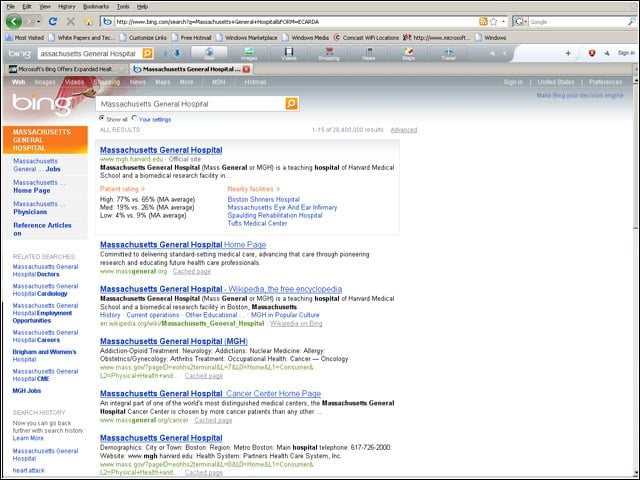The width and height of the screenshot is (640, 480).
Task: Close the Massachusetts General Hospital tab
Action: [x=246, y=69]
